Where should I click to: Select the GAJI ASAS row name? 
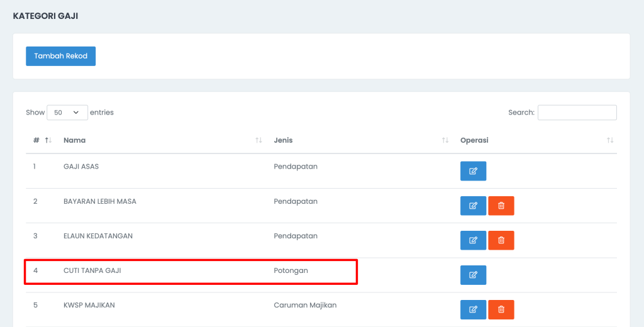[81, 167]
